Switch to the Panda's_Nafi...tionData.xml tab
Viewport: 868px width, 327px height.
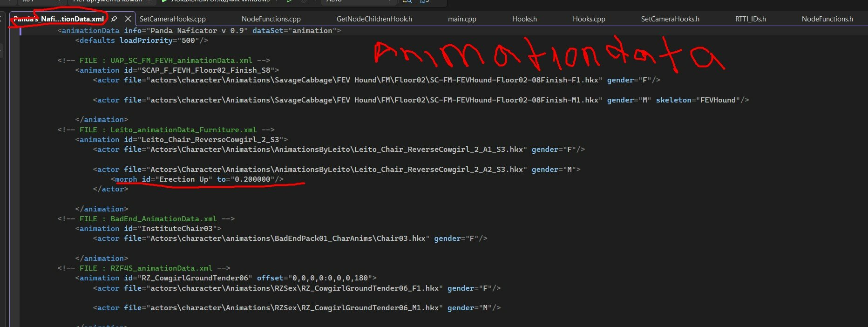59,19
